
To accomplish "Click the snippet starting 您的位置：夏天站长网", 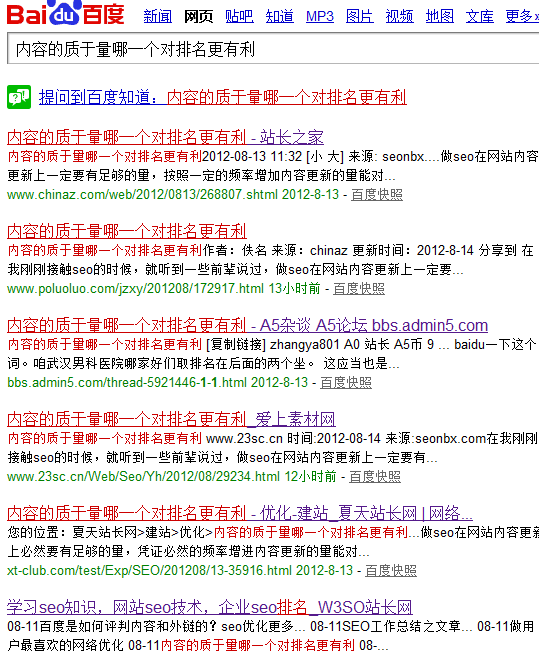I will click(273, 542).
